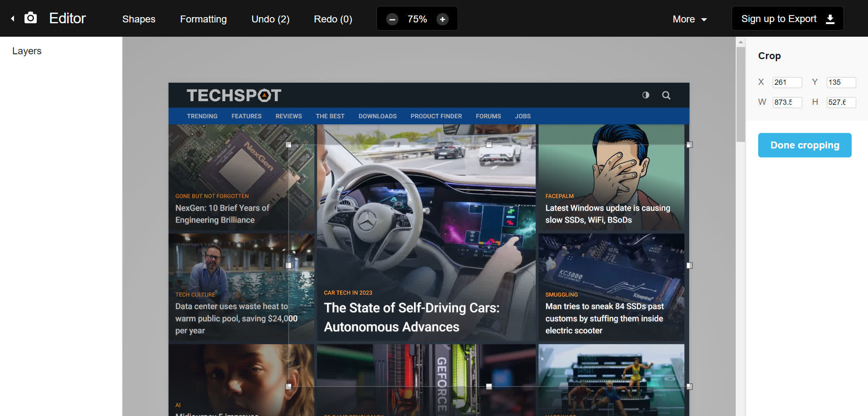This screenshot has height=416, width=868.
Task: Click the bottom-center crop handle
Action: (489, 386)
